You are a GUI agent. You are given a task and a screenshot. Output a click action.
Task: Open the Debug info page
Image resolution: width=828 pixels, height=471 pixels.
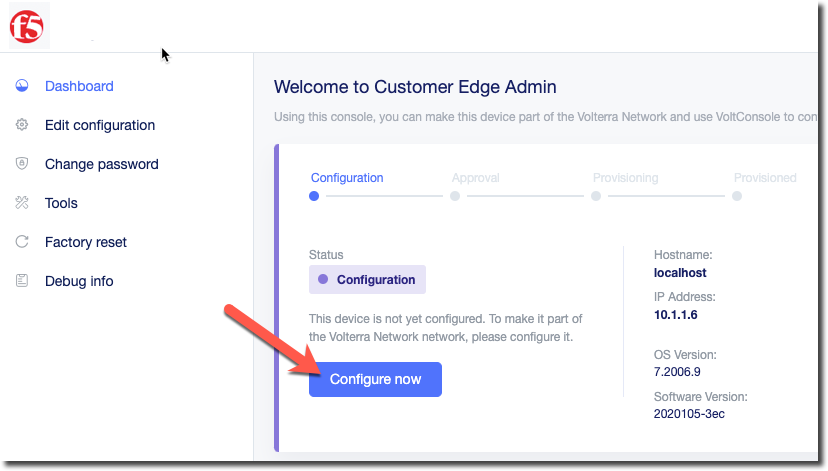[x=79, y=281]
